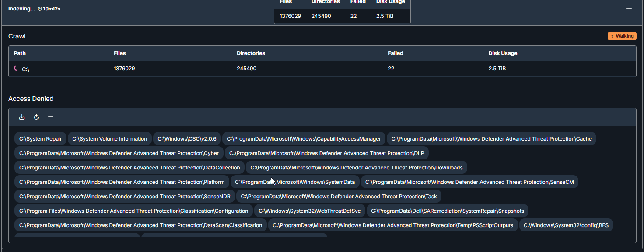644x252 pixels.
Task: Click the Failed column header in Crawl table
Action: click(x=395, y=53)
